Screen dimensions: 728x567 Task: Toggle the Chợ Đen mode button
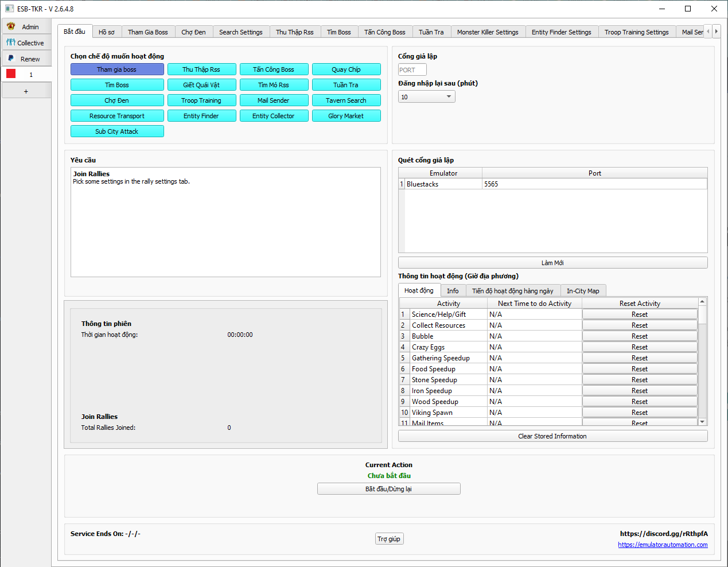pos(117,100)
